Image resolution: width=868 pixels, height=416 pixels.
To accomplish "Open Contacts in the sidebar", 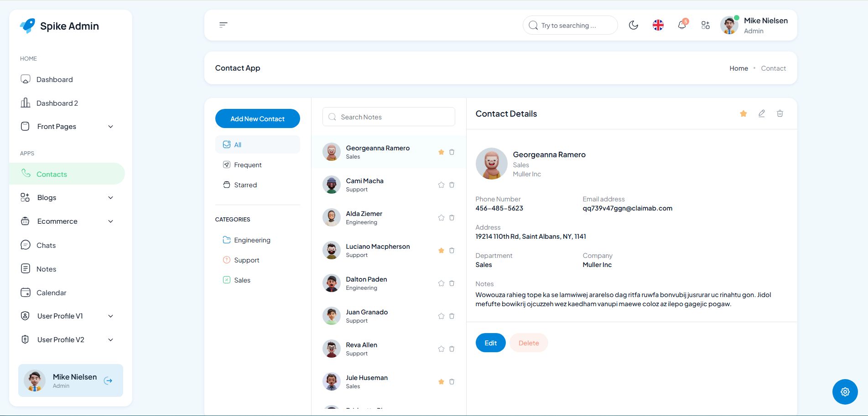I will tap(67, 174).
